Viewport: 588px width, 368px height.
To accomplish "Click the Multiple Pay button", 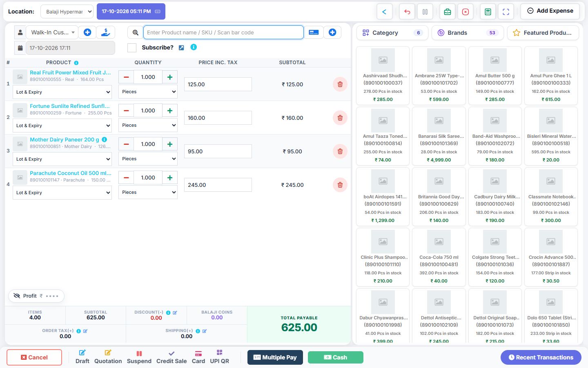I will coord(275,357).
